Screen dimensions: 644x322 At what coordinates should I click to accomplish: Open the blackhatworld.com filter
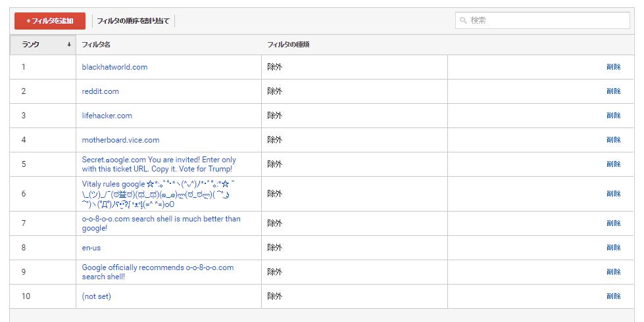coord(114,67)
